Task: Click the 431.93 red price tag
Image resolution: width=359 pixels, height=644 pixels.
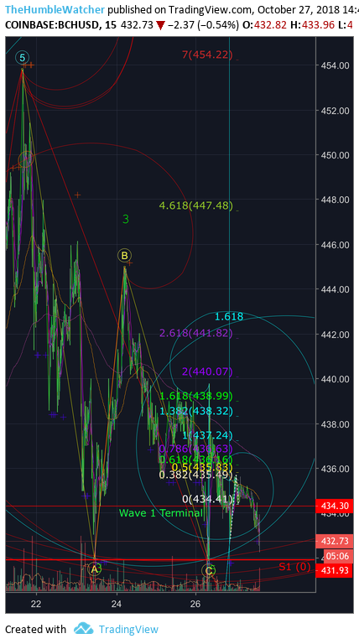Action: tap(334, 570)
